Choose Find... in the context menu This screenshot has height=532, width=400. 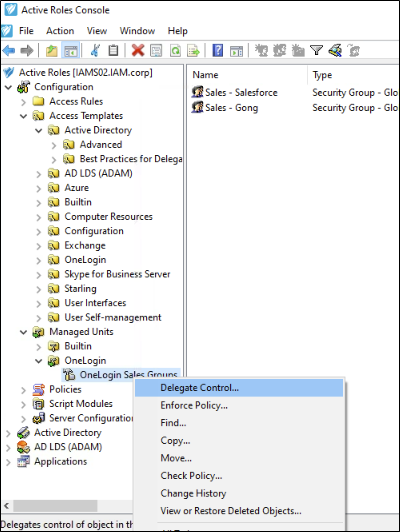point(239,423)
